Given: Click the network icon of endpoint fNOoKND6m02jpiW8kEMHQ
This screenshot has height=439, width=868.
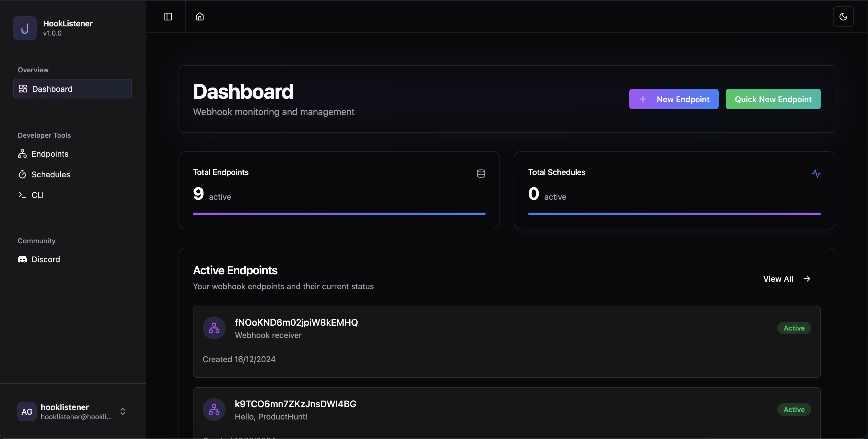Looking at the screenshot, I should point(214,328).
